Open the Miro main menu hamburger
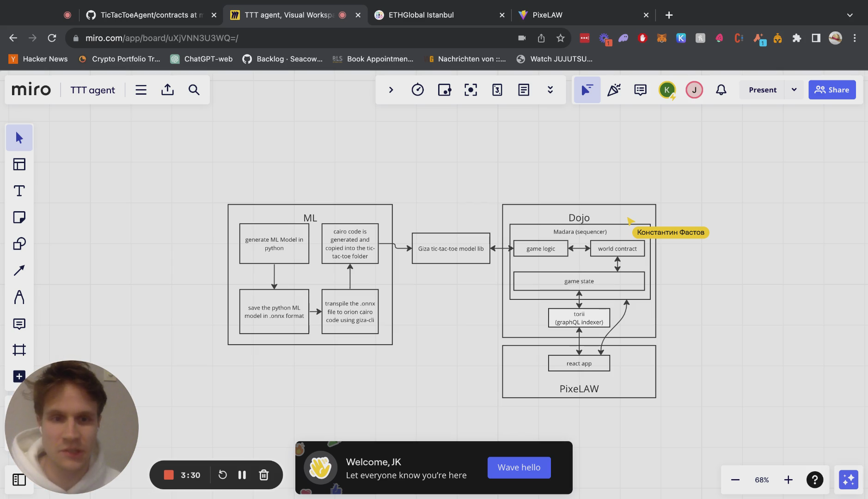Viewport: 868px width, 499px height. [141, 90]
